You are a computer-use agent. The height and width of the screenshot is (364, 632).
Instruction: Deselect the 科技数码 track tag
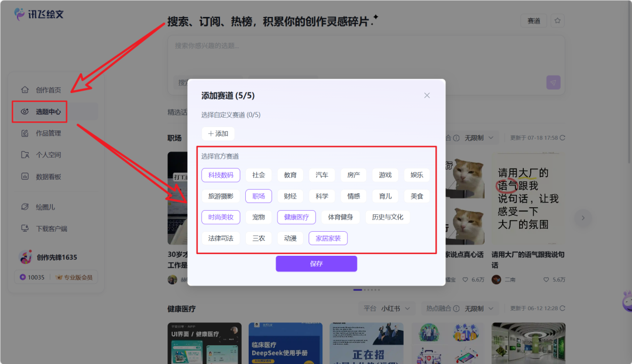click(221, 175)
